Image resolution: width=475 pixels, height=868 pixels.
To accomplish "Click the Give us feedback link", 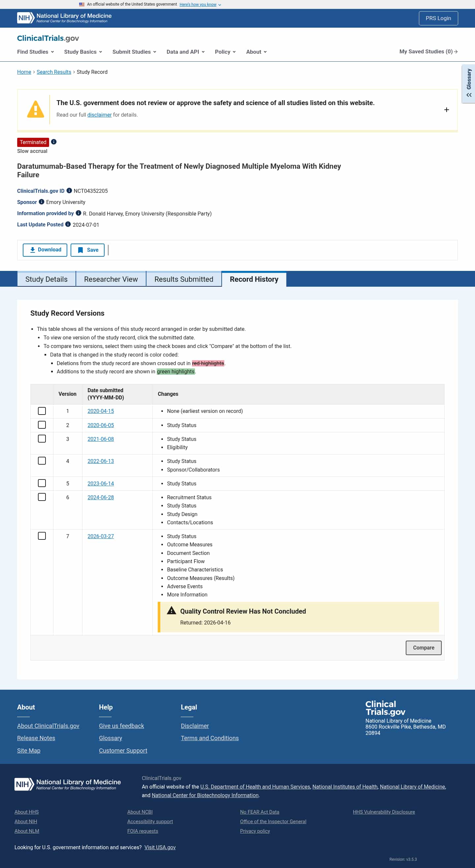I will click(121, 726).
